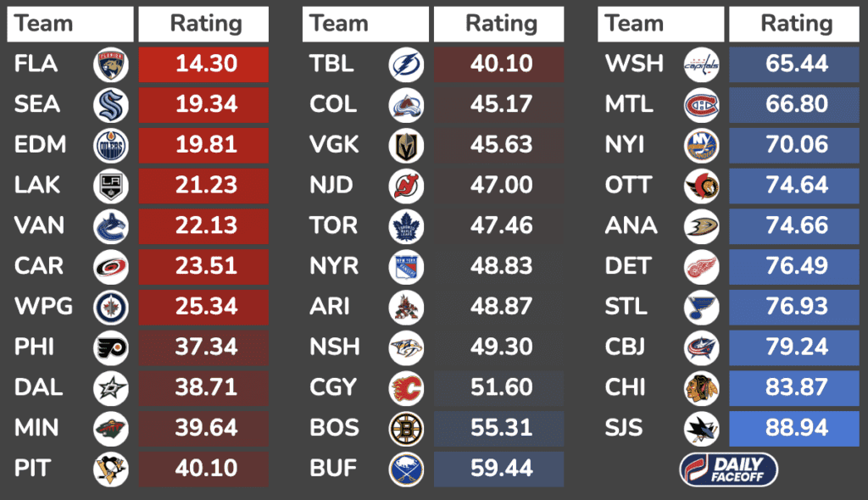Click the Detroit Red Wings logo
This screenshot has width=868, height=500.
point(701,267)
